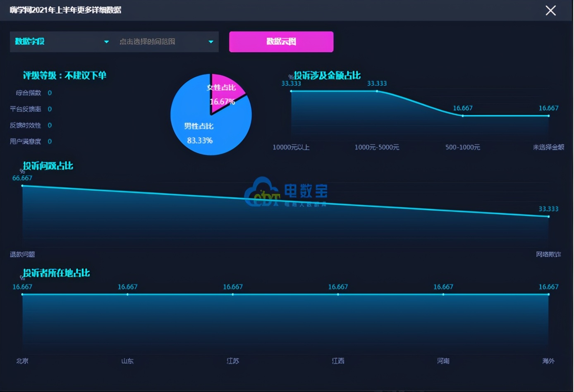574x392 pixels.
Task: Select the 网络欺诈 axis label
Action: point(548,254)
